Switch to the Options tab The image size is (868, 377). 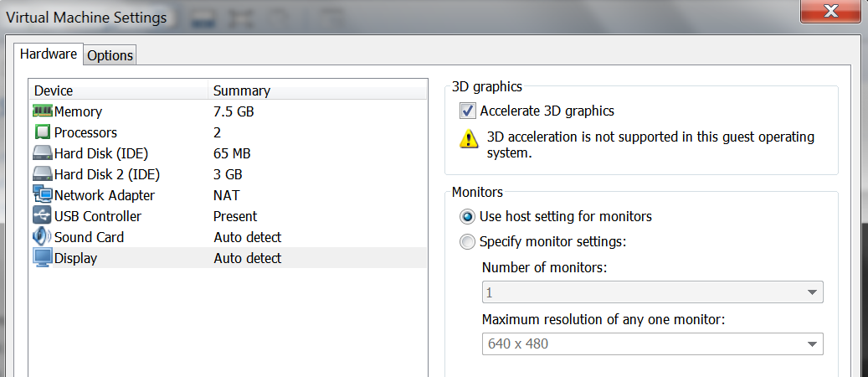(x=110, y=55)
